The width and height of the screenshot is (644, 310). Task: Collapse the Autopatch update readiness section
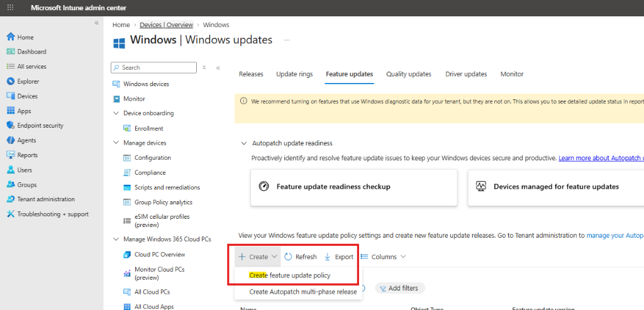[x=243, y=143]
